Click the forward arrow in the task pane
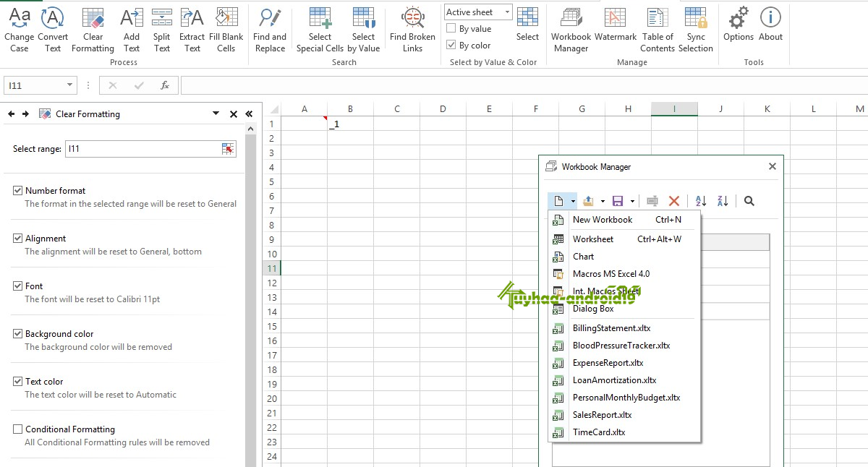Screen dimensions: 868x467 [x=25, y=113]
